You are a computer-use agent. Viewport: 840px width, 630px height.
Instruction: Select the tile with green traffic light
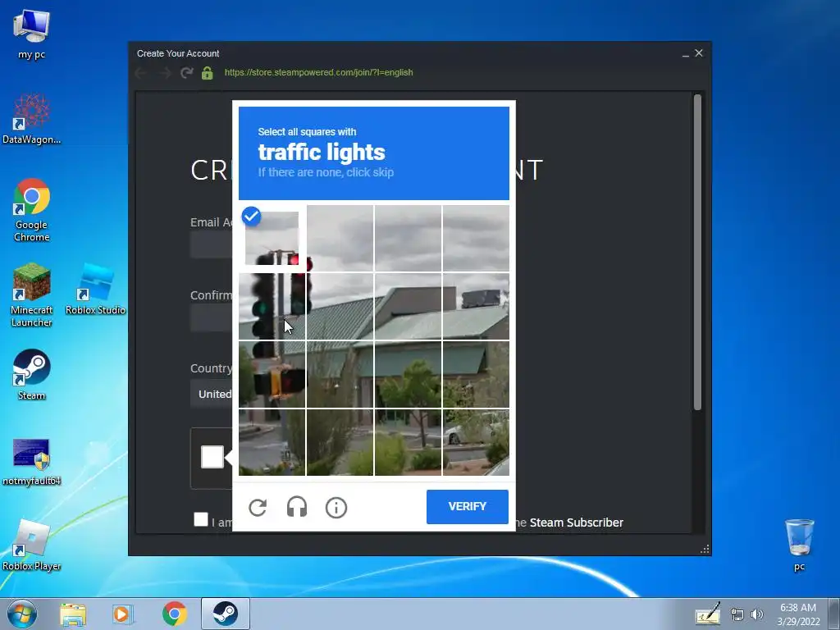click(x=272, y=307)
